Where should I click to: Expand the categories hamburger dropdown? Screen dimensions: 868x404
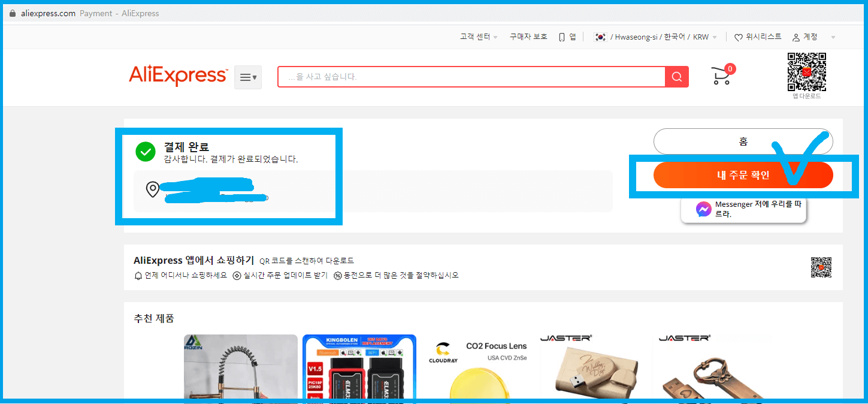pyautogui.click(x=247, y=77)
